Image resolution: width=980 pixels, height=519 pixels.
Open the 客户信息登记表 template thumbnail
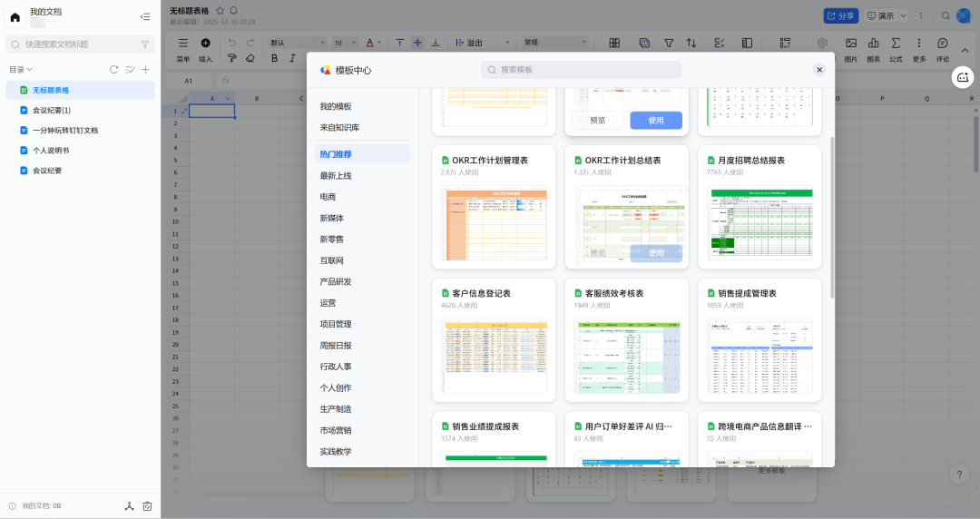click(x=494, y=356)
